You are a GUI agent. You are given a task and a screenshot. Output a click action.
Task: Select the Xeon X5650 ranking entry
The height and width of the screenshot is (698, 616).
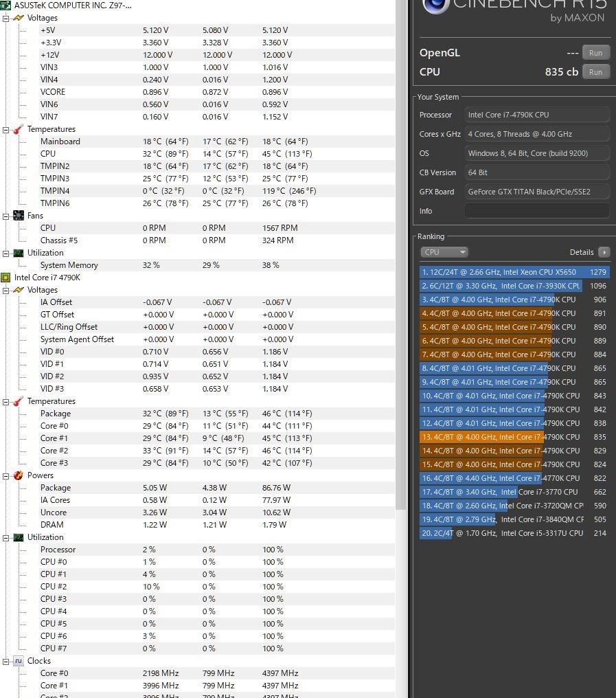click(x=514, y=272)
